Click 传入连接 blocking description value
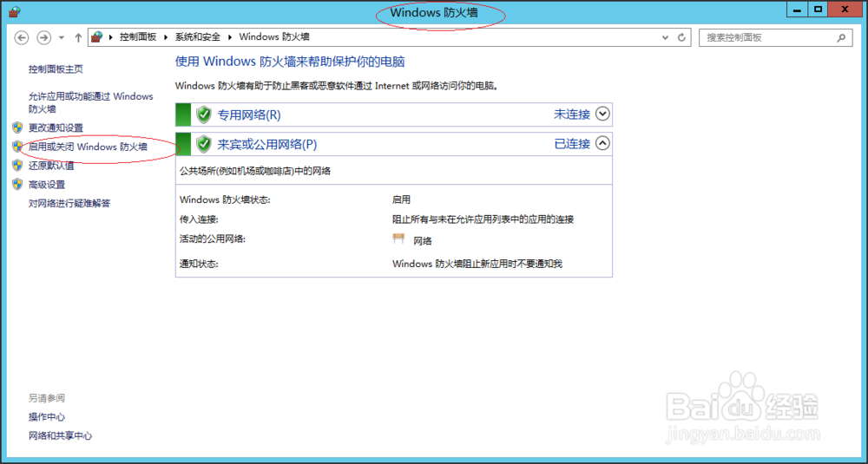The width and height of the screenshot is (868, 464). pos(483,219)
